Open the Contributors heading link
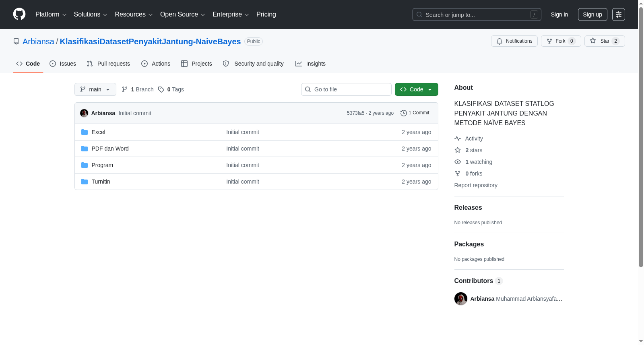This screenshot has height=345, width=644. [x=479, y=281]
